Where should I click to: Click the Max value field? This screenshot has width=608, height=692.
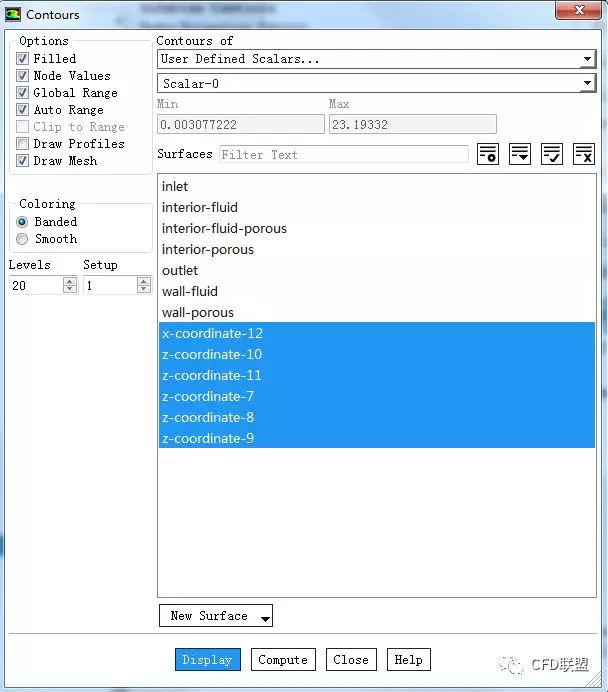coord(413,124)
